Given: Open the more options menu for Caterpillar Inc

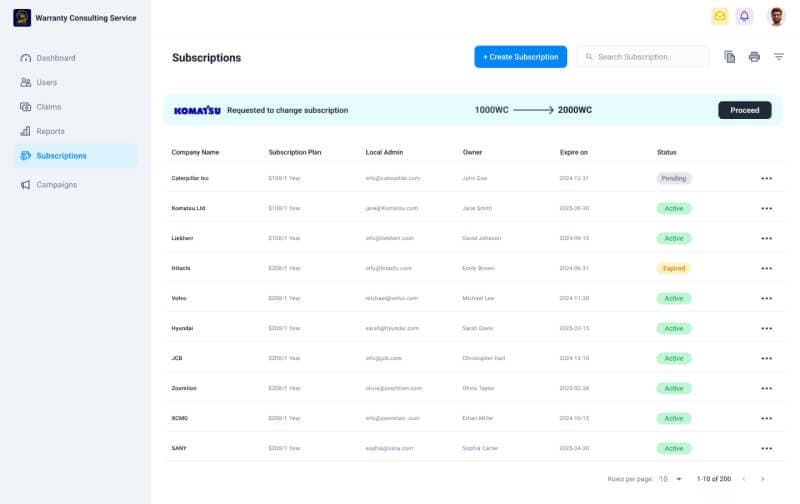Looking at the screenshot, I should coord(766,179).
